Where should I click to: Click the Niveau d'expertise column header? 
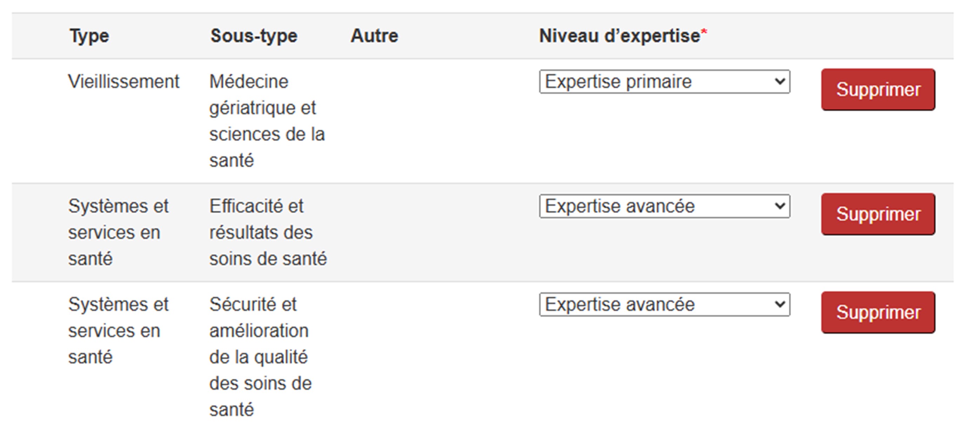tap(619, 36)
